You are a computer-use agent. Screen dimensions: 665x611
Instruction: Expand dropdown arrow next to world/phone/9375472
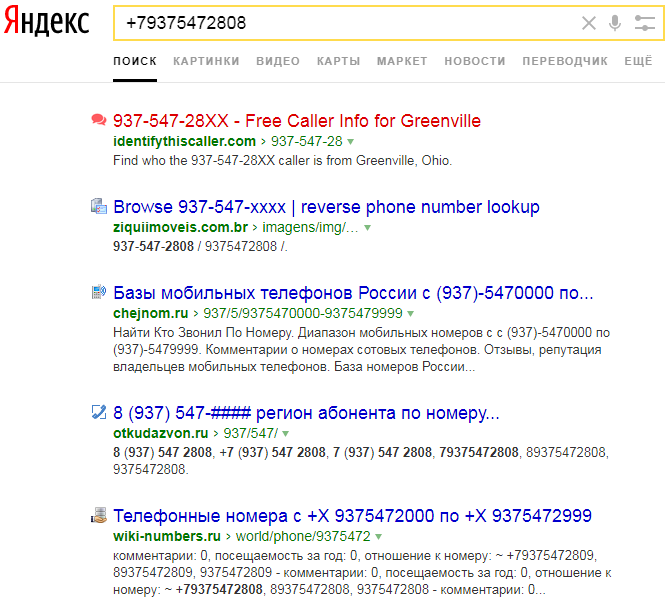coord(379,537)
